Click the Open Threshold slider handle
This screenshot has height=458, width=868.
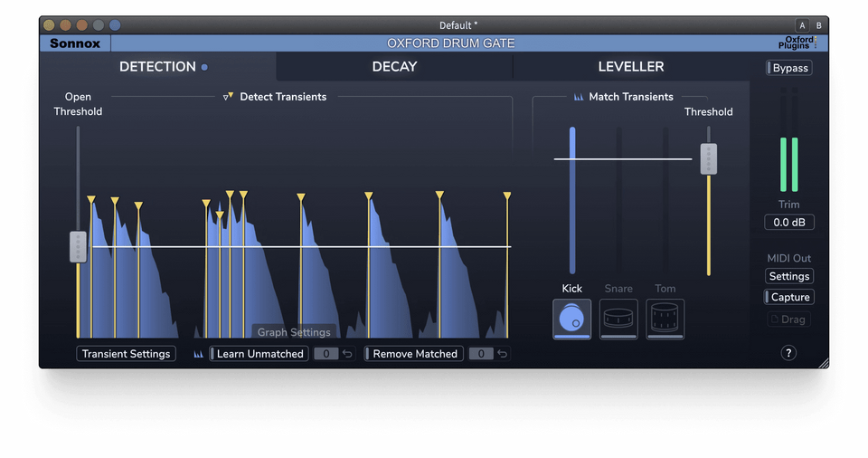(x=78, y=246)
